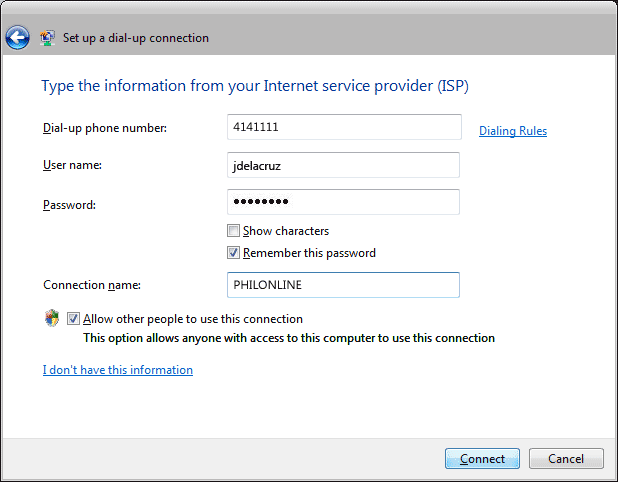Click the dial-up connection wizard icon
This screenshot has width=618, height=482.
[x=47, y=38]
